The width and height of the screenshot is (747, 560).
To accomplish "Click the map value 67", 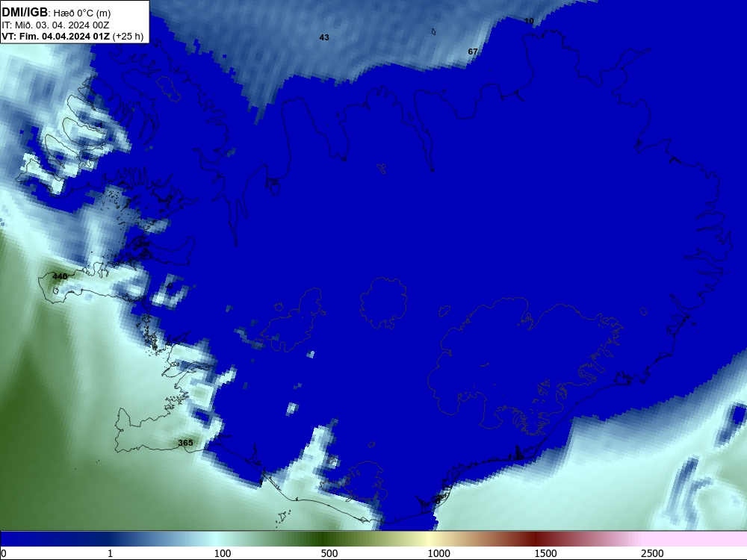I will [x=473, y=52].
